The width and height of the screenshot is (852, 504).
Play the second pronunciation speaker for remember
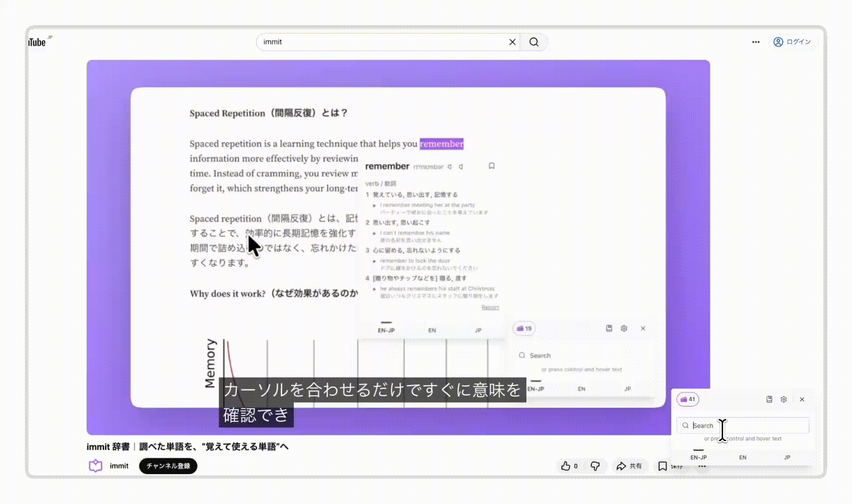coord(461,167)
